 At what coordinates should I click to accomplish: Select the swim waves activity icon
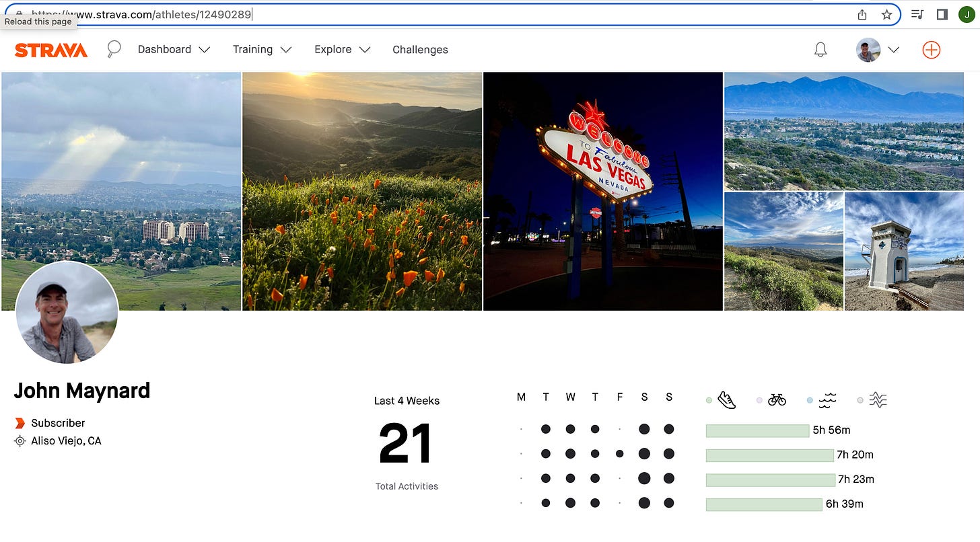pos(827,400)
